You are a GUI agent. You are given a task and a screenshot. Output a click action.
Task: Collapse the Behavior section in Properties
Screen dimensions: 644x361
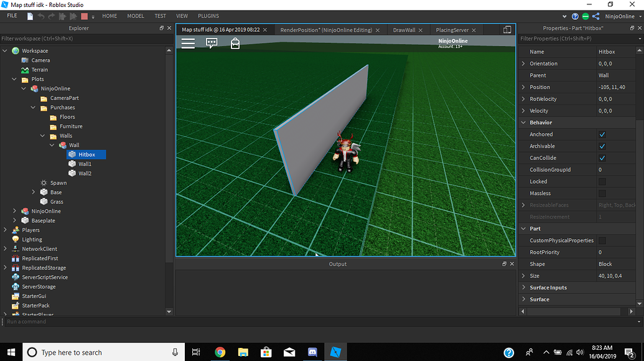(x=523, y=122)
